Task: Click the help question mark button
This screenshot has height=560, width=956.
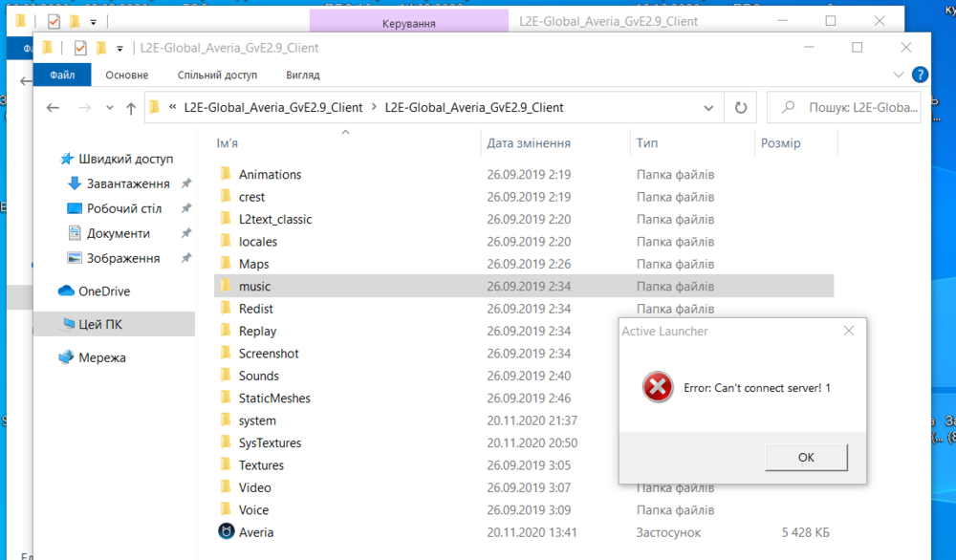Action: coord(920,75)
